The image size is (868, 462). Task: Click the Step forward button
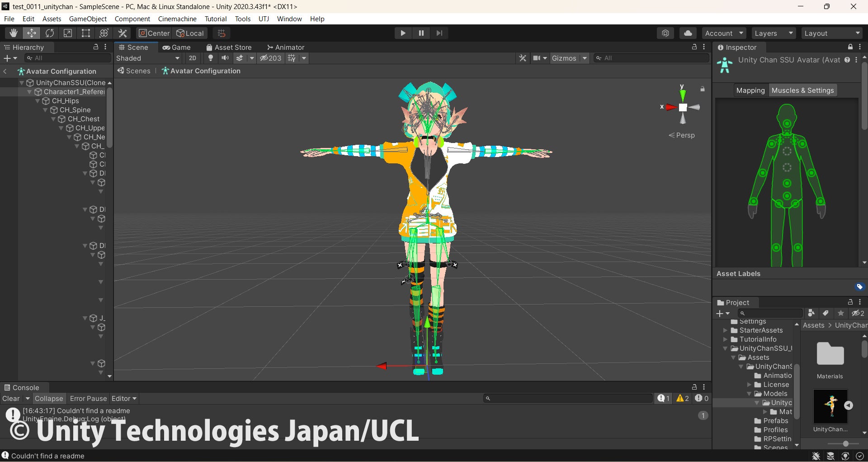(x=439, y=33)
